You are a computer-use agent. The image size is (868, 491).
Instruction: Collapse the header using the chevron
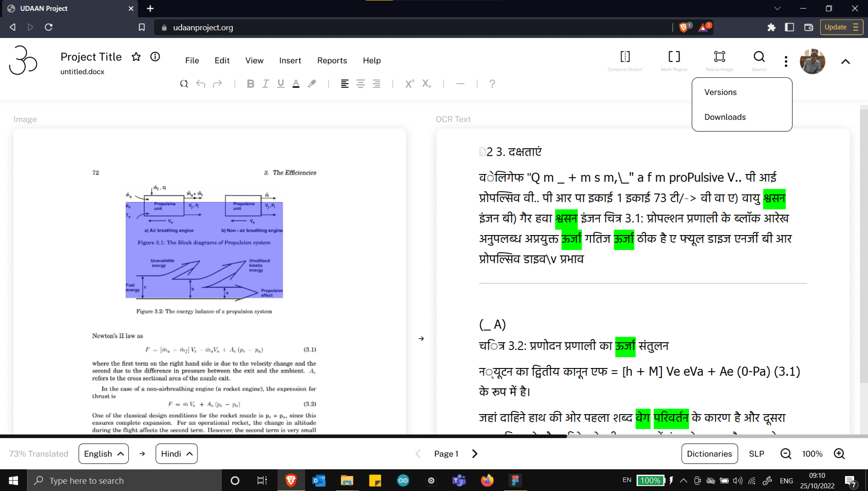click(845, 62)
